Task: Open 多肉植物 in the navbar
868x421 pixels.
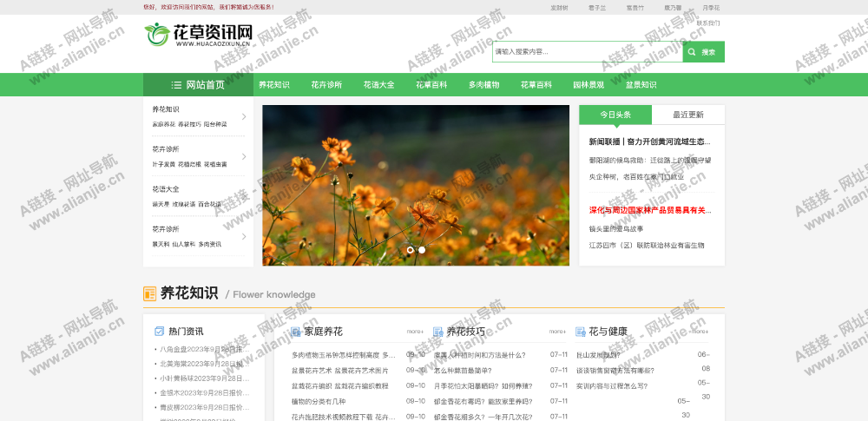Action: pos(483,85)
